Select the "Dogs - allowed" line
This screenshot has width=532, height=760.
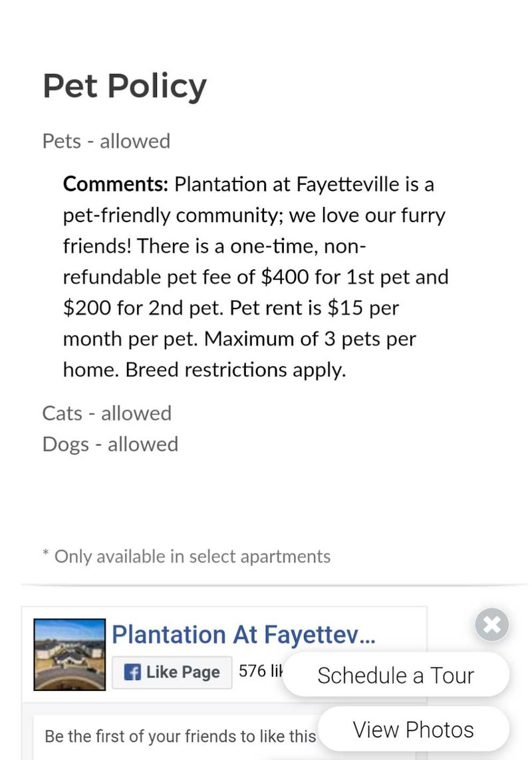click(x=110, y=444)
